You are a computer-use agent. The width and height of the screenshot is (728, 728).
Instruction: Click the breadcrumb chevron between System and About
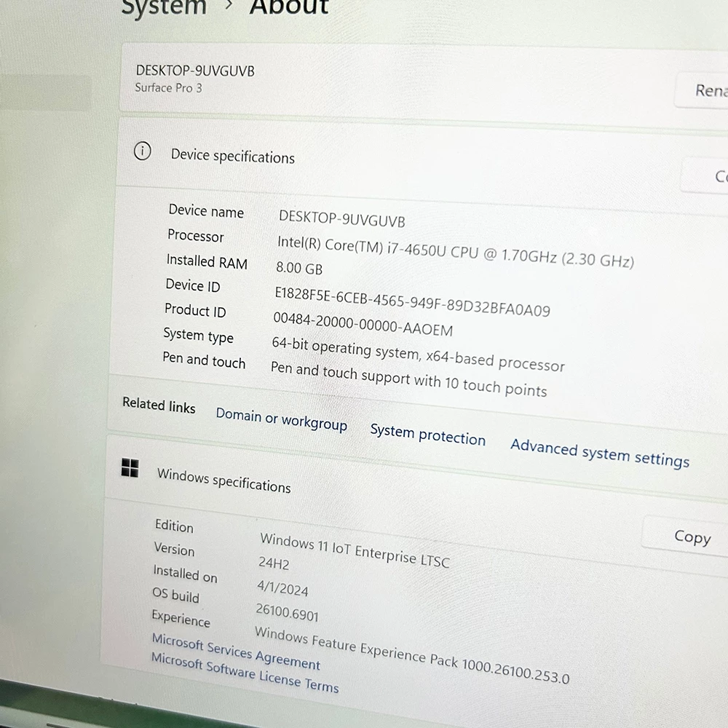[228, 6]
